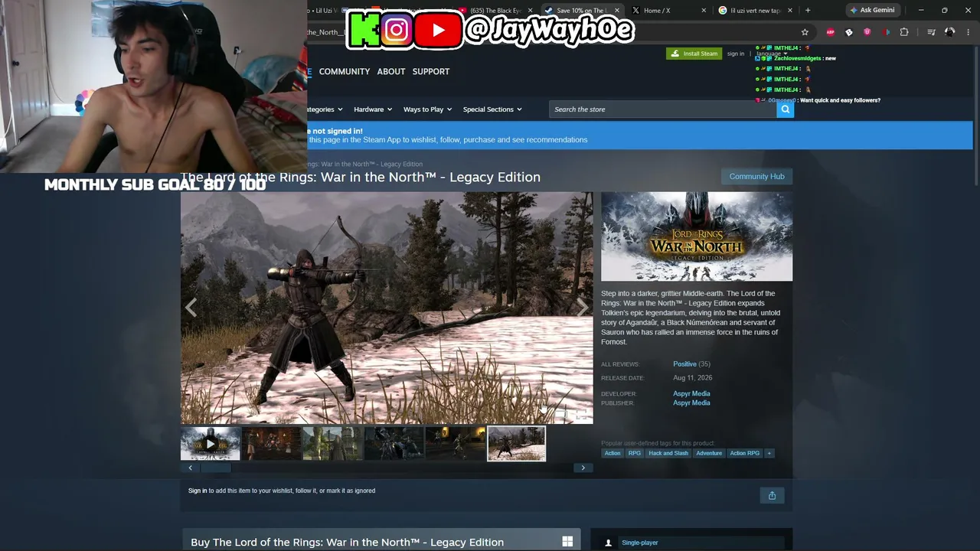The image size is (980, 551).
Task: Click the War in the North header image
Action: pyautogui.click(x=697, y=236)
